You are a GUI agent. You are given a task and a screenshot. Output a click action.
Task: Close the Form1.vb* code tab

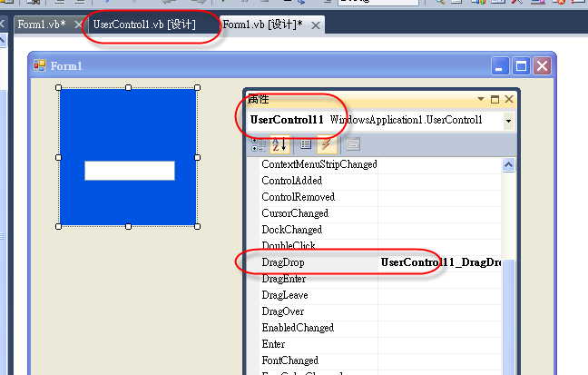click(78, 25)
